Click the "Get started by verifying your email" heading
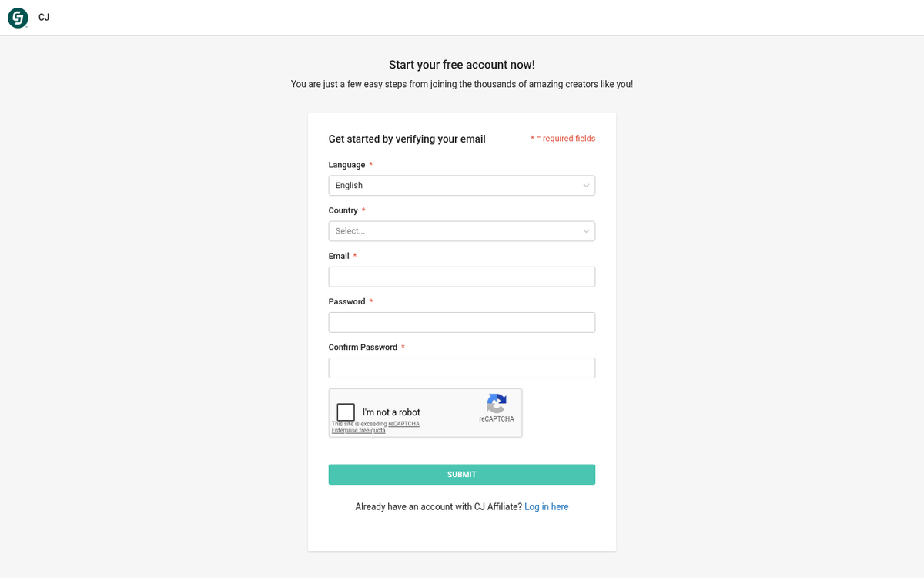Image resolution: width=924 pixels, height=578 pixels. coord(407,139)
